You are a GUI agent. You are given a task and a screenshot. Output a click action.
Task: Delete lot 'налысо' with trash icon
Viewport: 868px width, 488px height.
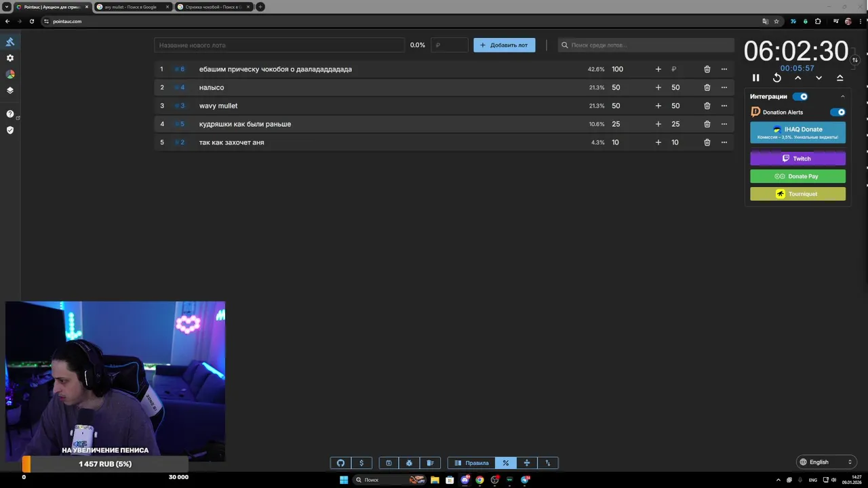707,87
